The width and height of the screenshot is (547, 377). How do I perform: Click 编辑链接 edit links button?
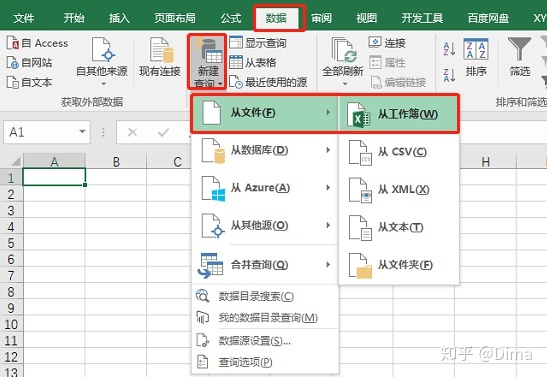pyautogui.click(x=398, y=82)
